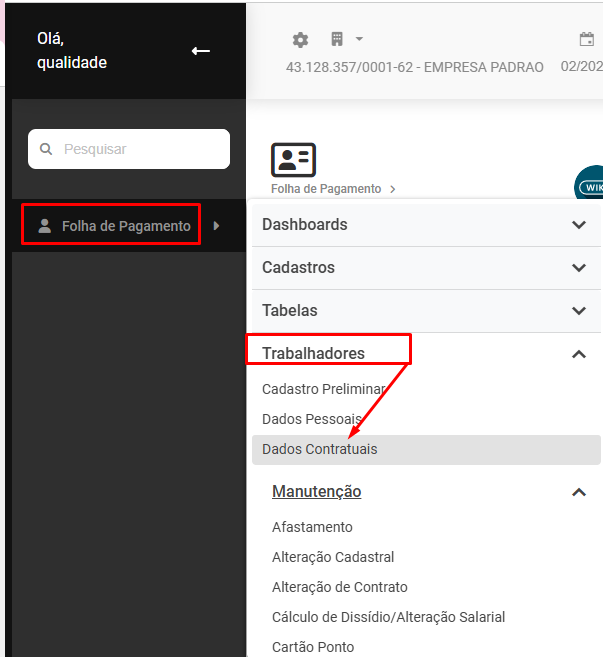Click the Afastamento link

[x=312, y=527]
